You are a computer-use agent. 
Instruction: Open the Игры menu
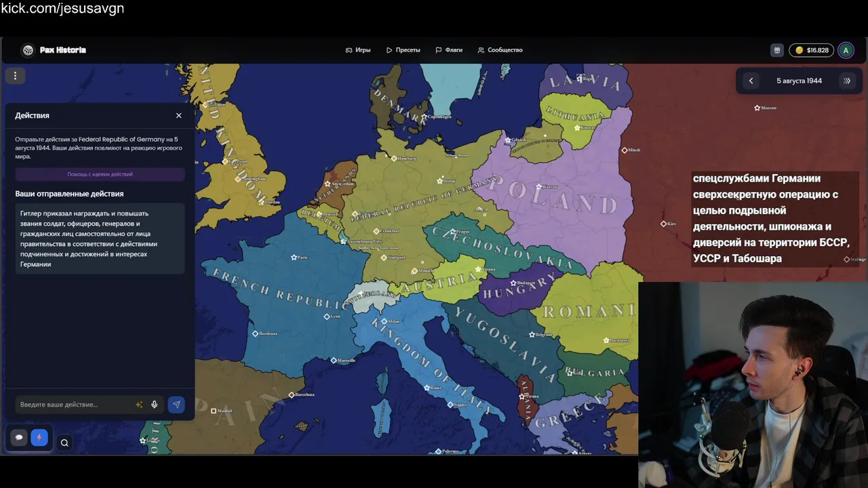(358, 50)
